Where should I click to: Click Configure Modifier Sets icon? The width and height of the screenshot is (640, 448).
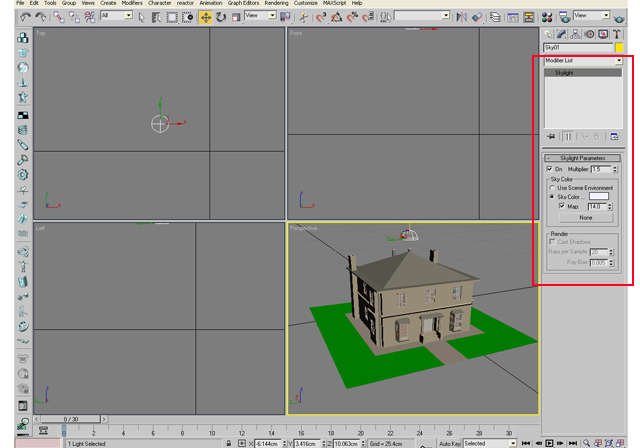614,136
